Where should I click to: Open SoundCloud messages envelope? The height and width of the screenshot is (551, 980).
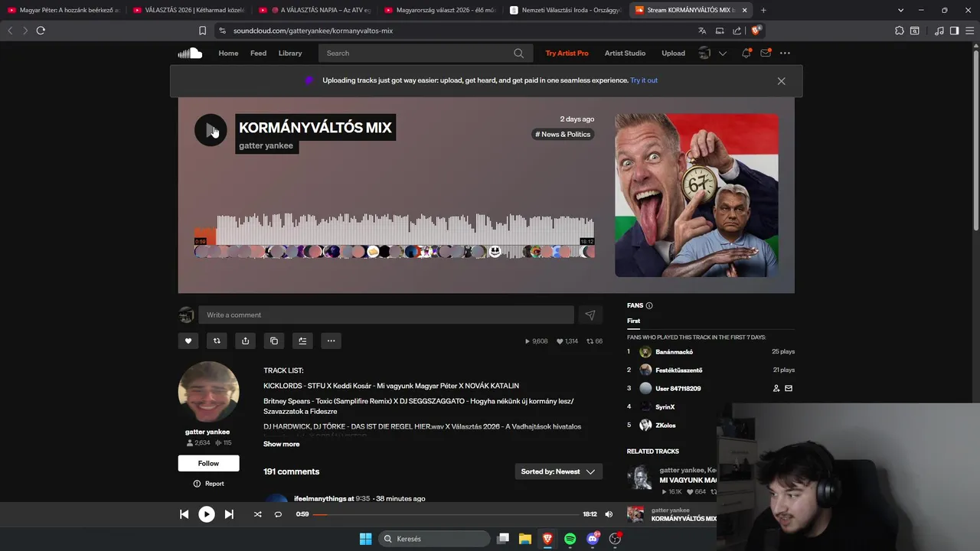[x=766, y=53]
